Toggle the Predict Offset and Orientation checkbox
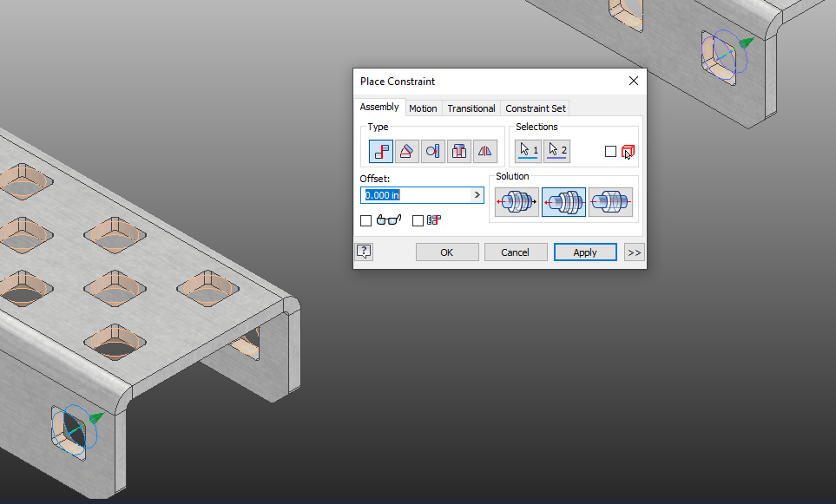 [x=418, y=220]
